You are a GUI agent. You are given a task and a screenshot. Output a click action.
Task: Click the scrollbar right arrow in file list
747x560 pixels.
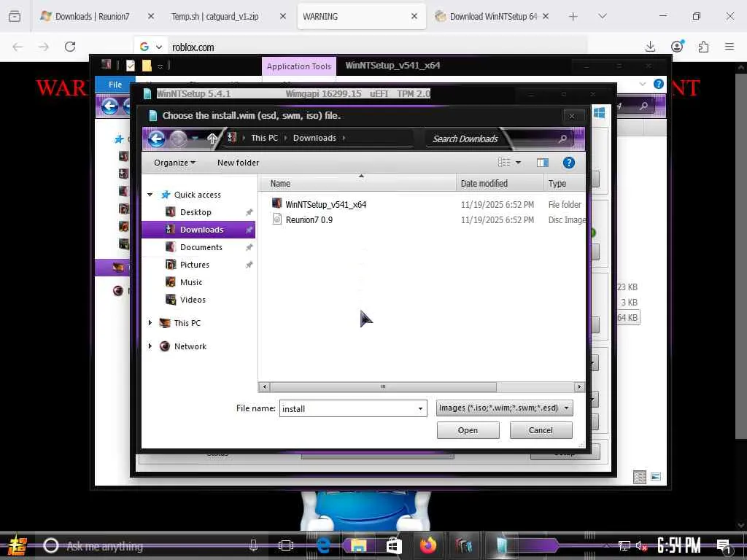point(579,386)
